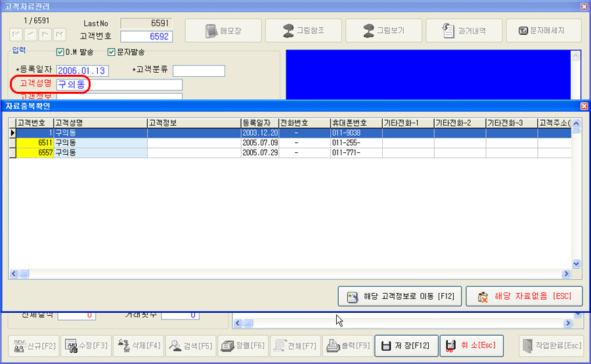The image size is (591, 364).
Task: Send a 문자메세지 text message
Action: click(544, 30)
